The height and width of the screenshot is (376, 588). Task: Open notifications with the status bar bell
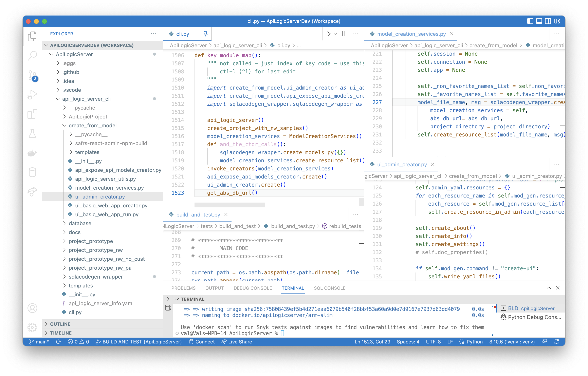(x=556, y=342)
